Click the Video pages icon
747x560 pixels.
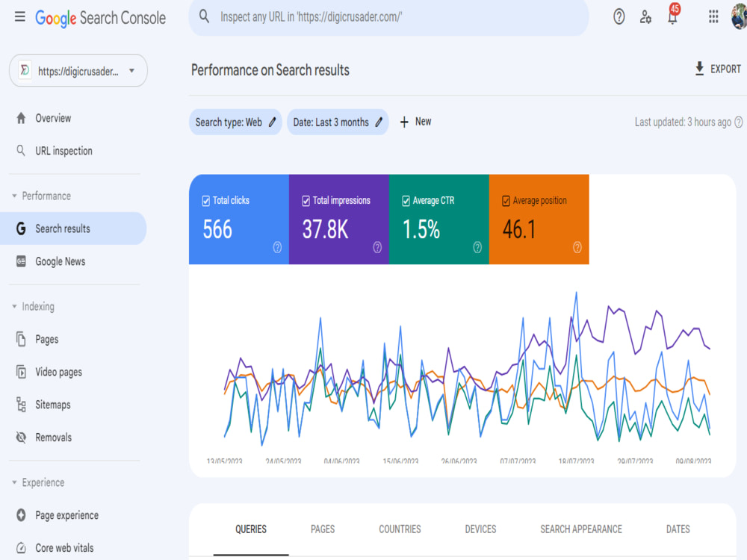point(21,372)
